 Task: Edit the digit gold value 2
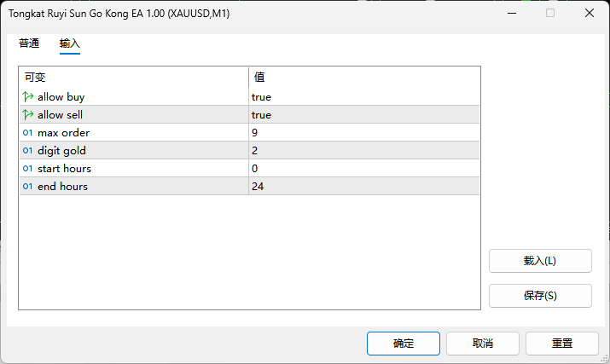tap(363, 151)
